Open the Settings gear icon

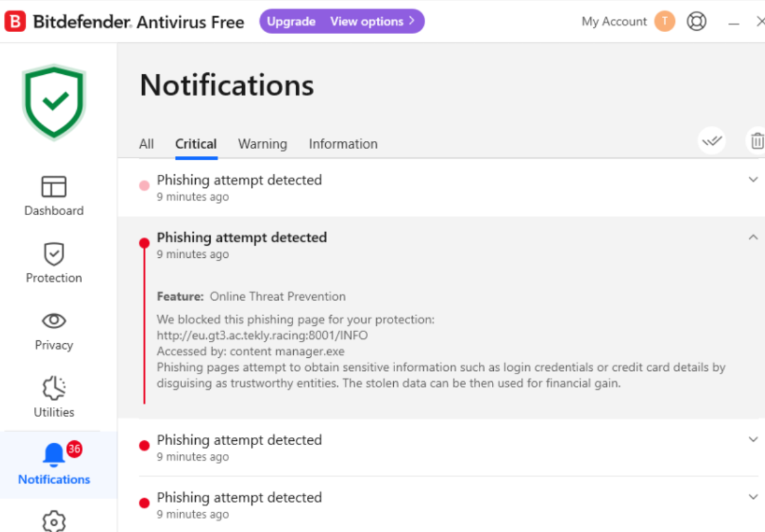pos(53,521)
